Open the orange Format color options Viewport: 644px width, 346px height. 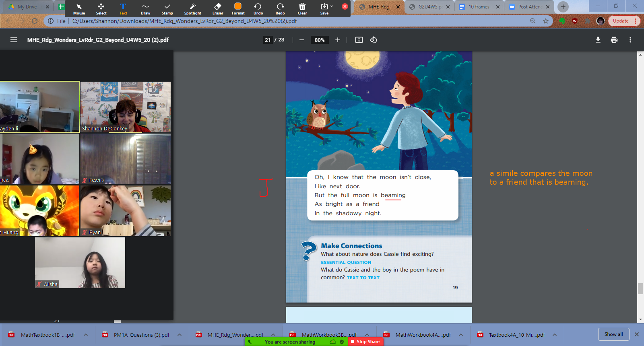coord(238,9)
